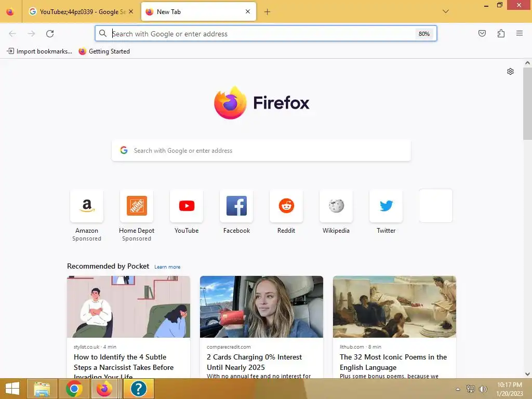Click the scroll up arrow

tap(527, 63)
